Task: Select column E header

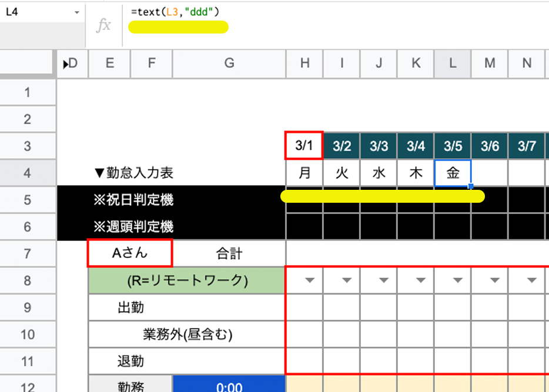Action: point(109,63)
